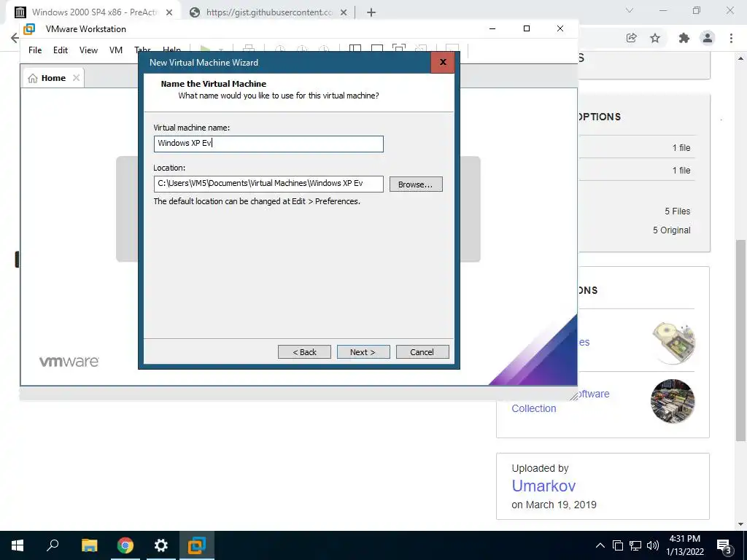
Task: Click the Browse... button
Action: (x=416, y=184)
